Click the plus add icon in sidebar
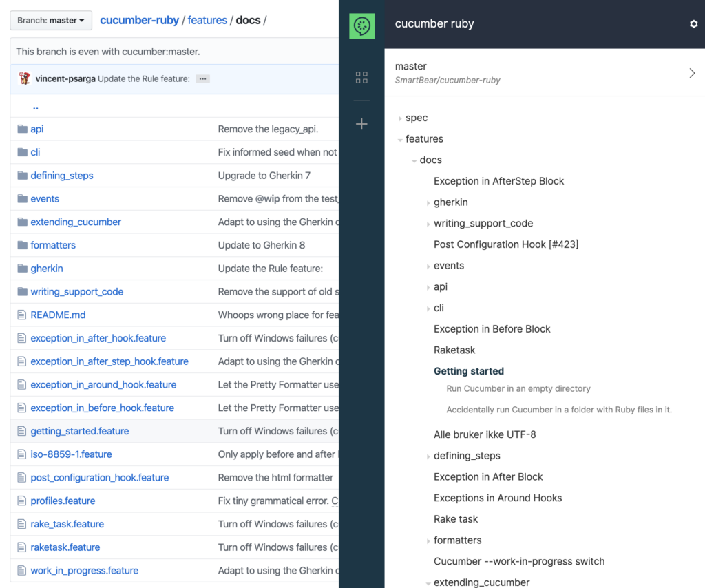Viewport: 705px width, 588px height. coord(361,124)
